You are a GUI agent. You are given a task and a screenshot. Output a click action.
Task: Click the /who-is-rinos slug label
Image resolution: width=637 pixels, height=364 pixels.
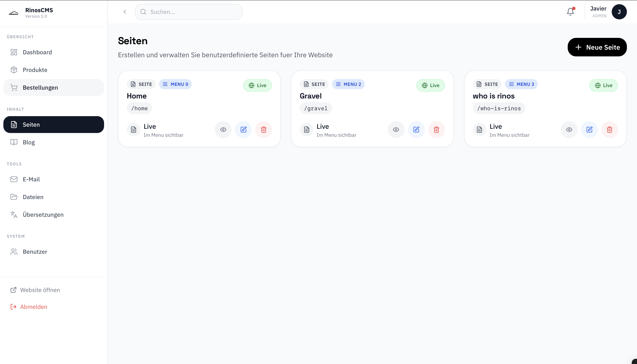(499, 108)
